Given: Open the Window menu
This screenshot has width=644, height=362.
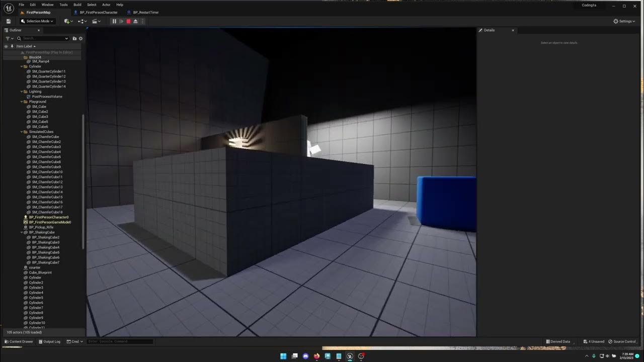Looking at the screenshot, I should (47, 5).
